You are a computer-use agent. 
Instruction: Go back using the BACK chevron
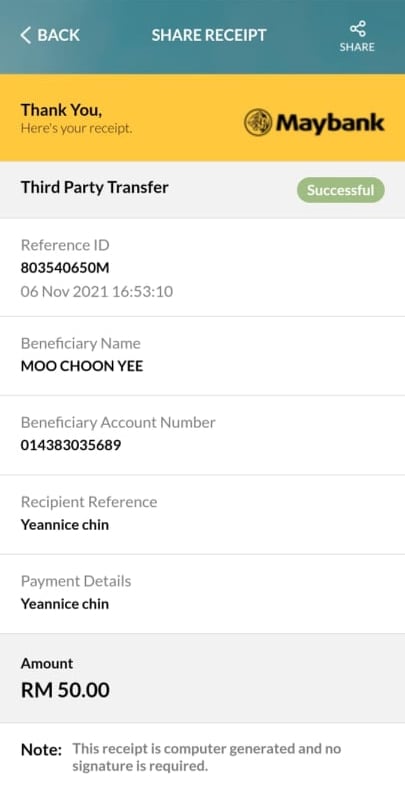(26, 35)
